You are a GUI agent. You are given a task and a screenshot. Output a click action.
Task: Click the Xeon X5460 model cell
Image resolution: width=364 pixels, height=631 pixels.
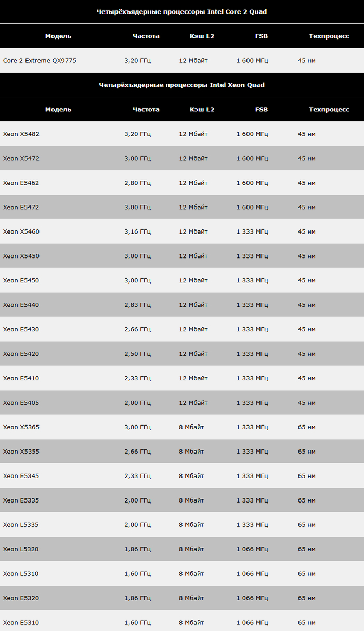pyautogui.click(x=21, y=232)
